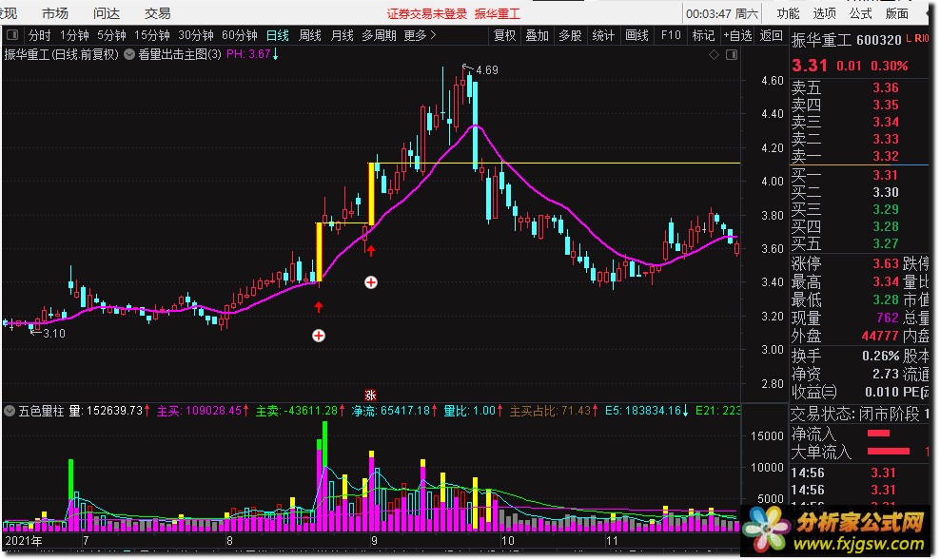This screenshot has width=940, height=560.
Task: Select the 日线 daily period tab
Action: pos(278,35)
